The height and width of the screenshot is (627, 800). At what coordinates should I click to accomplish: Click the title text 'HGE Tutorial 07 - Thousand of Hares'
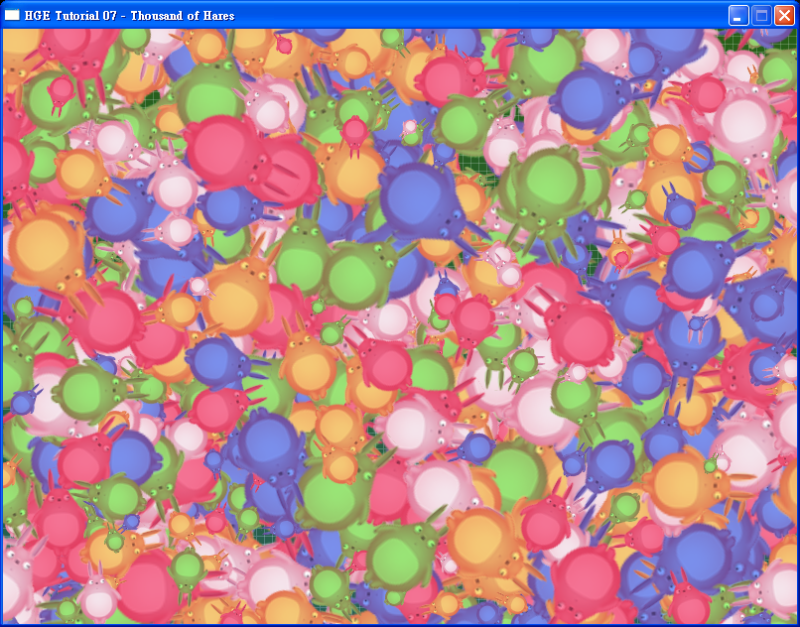coord(130,16)
